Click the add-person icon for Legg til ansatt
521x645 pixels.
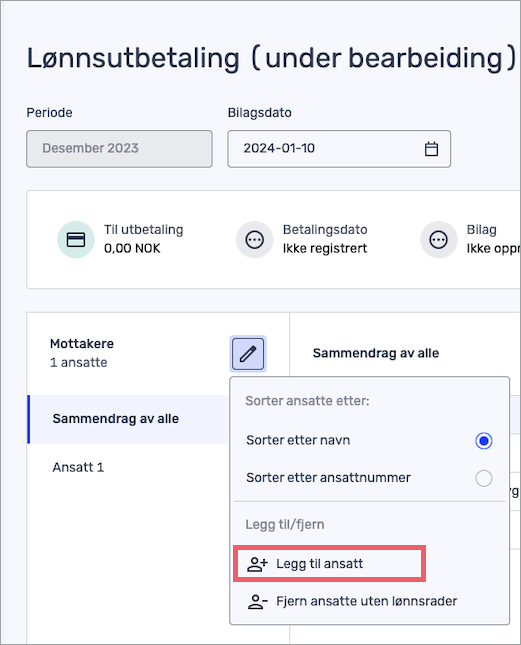point(257,564)
